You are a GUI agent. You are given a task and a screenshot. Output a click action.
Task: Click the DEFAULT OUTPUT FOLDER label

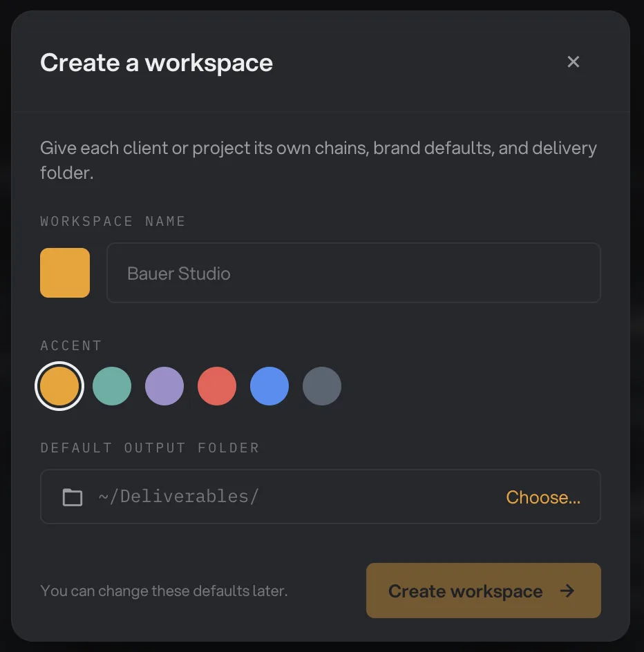click(x=150, y=448)
